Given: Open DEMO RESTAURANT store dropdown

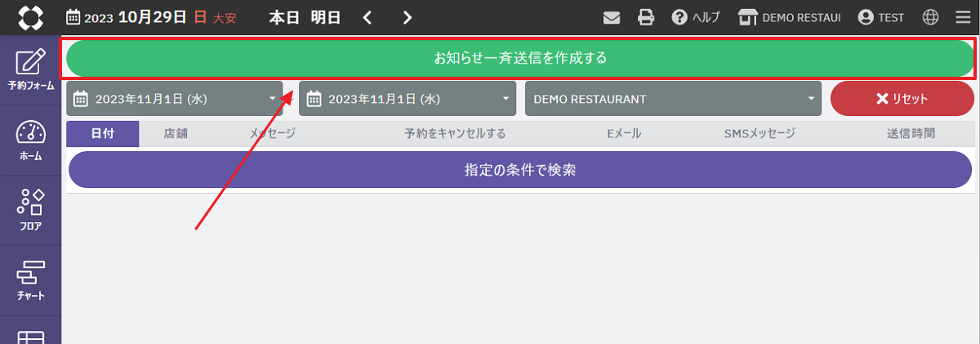Looking at the screenshot, I should click(x=673, y=99).
